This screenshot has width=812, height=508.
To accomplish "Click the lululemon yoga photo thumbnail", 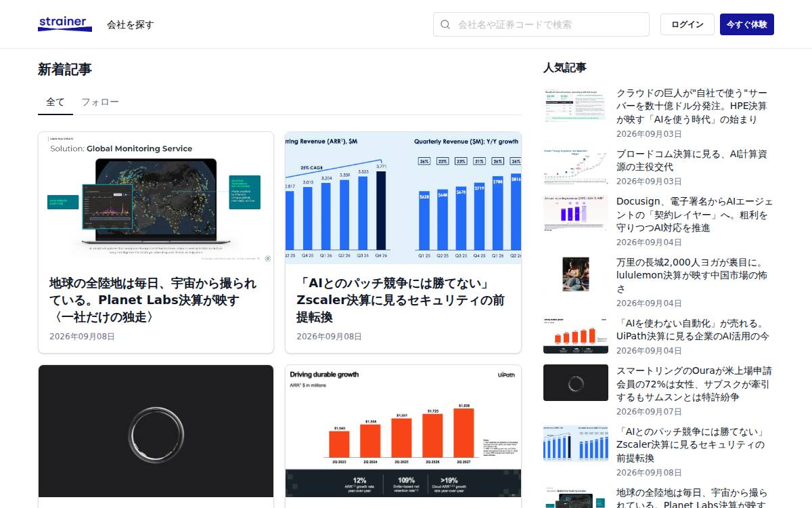I will (x=576, y=274).
